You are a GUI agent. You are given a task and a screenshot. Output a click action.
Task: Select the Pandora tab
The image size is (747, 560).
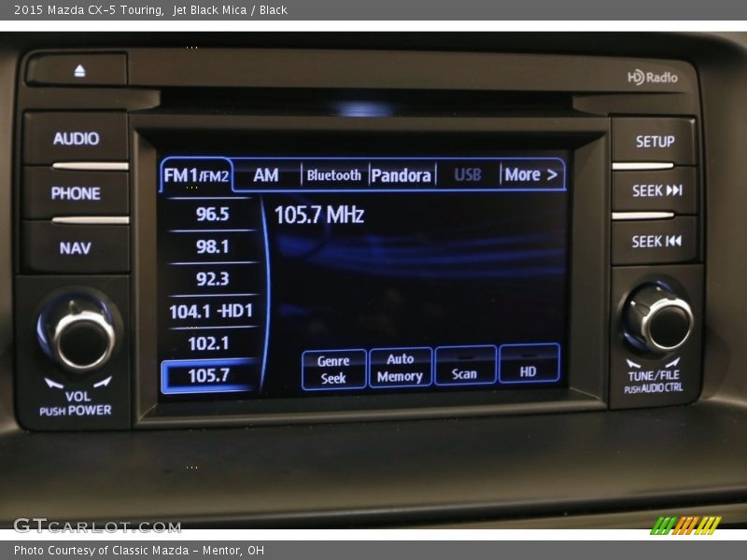pyautogui.click(x=402, y=175)
